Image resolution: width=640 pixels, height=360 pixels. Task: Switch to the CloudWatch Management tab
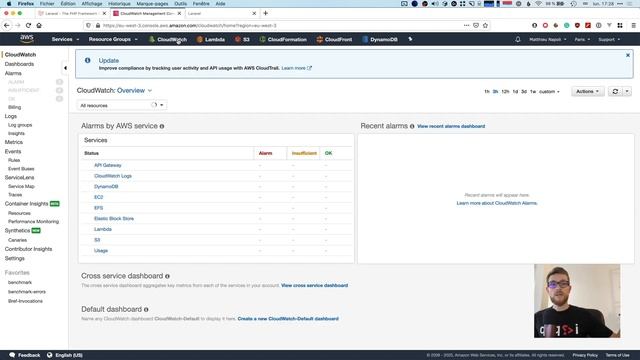coord(147,13)
